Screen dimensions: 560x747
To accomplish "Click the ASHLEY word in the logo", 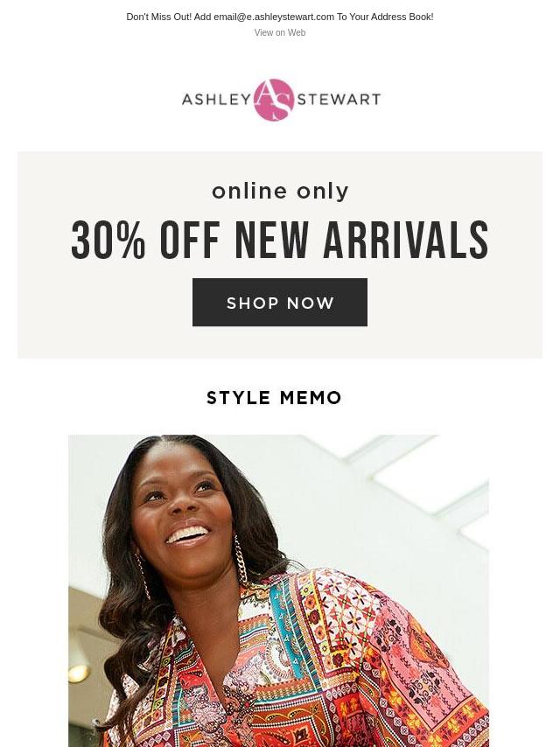I will (x=216, y=100).
